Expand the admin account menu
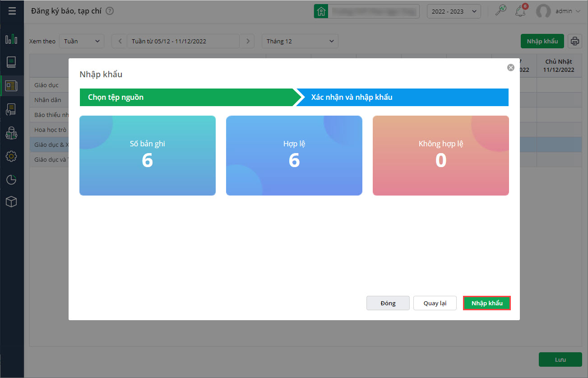 point(568,11)
